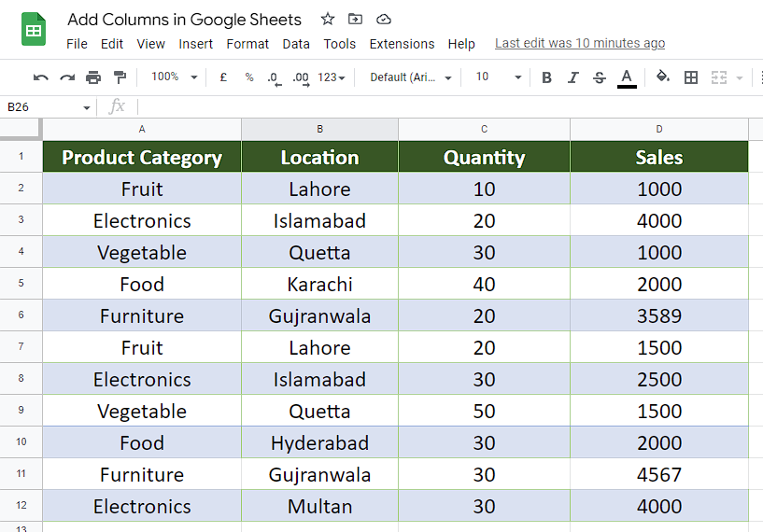Image resolution: width=763 pixels, height=532 pixels.
Task: Open the zoom 100% dropdown
Action: click(174, 77)
